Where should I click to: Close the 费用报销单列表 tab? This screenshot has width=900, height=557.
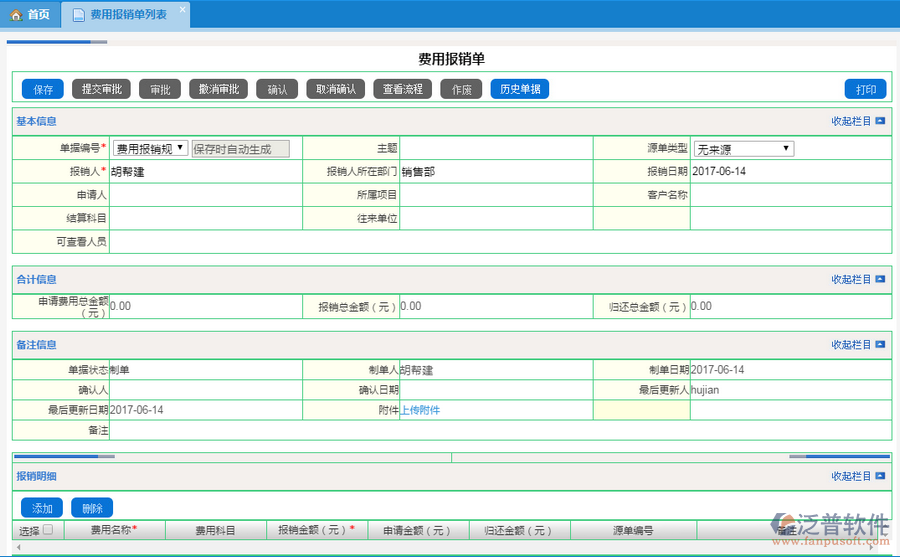coord(182,9)
